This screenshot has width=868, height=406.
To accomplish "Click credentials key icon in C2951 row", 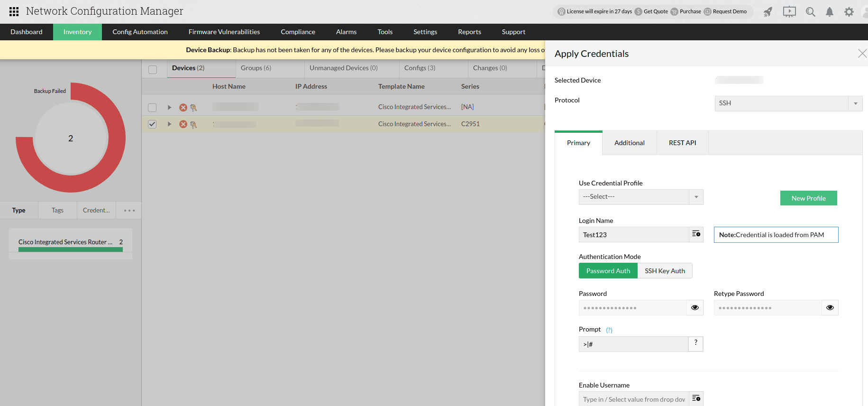I will tap(193, 125).
